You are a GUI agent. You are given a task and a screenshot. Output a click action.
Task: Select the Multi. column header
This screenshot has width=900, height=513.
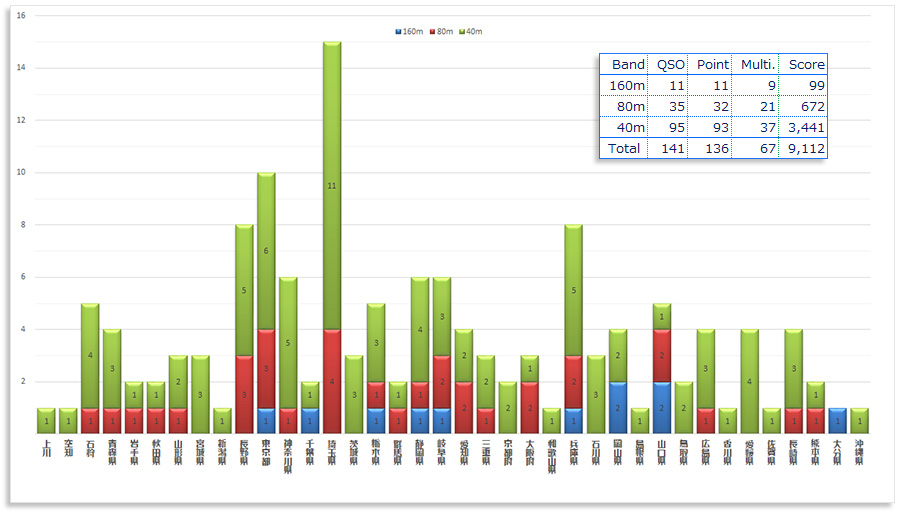point(755,64)
